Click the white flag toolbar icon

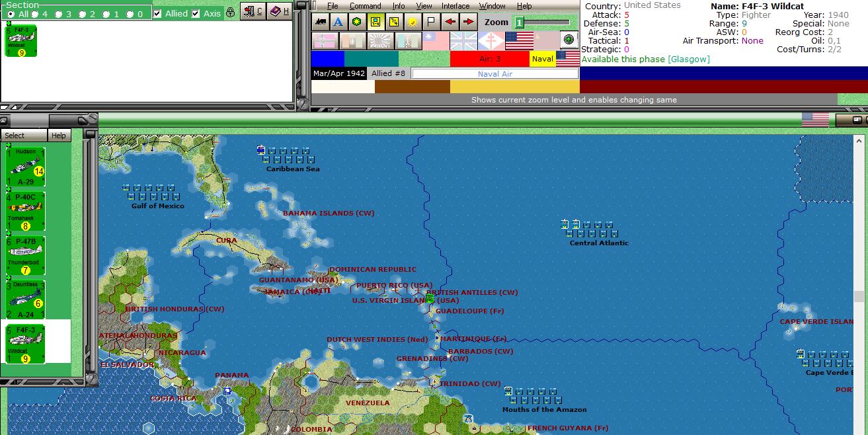pyautogui.click(x=431, y=22)
